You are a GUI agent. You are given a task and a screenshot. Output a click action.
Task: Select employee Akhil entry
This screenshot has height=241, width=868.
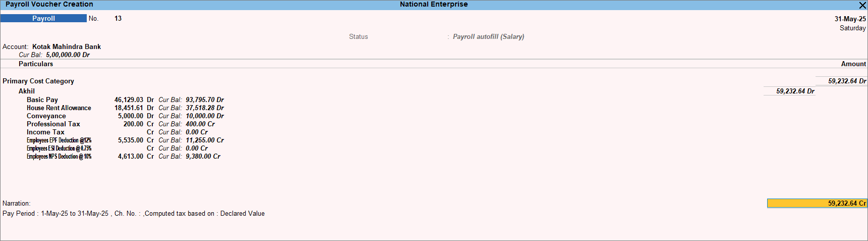27,91
